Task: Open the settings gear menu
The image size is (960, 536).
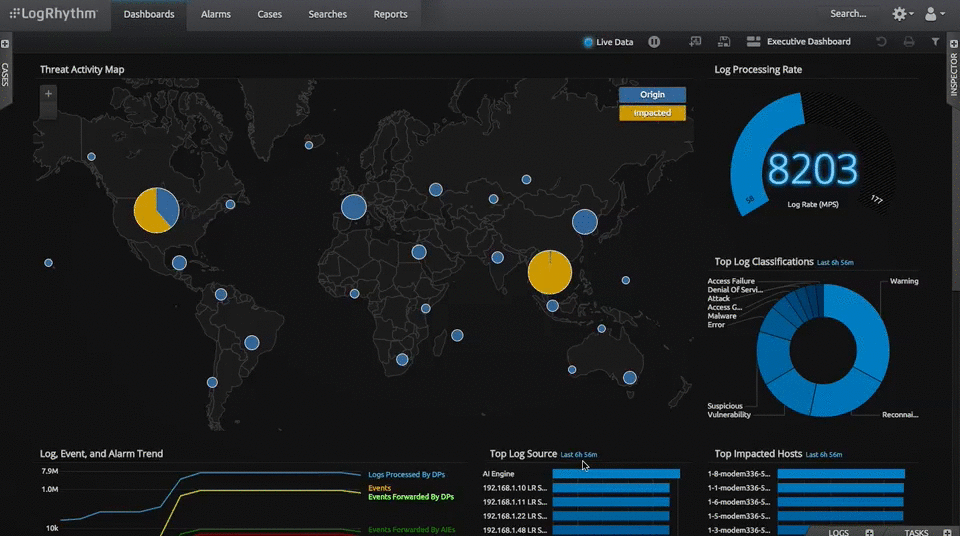Action: click(900, 14)
